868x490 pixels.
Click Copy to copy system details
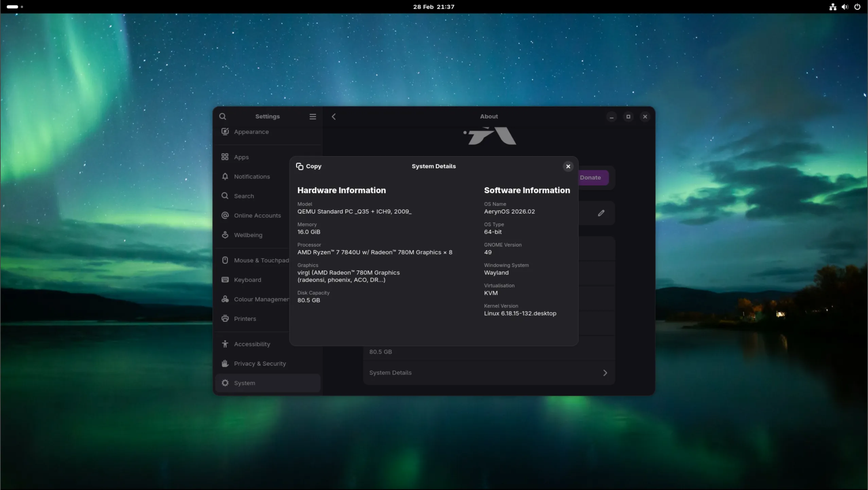click(x=308, y=166)
